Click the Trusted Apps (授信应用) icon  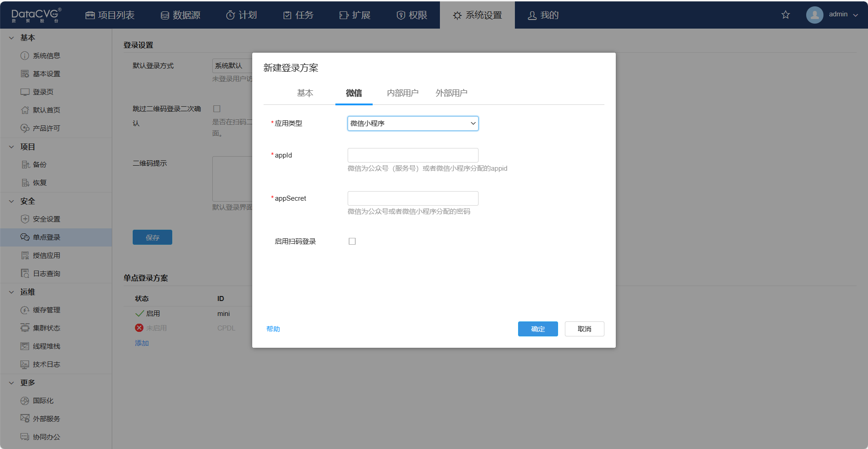click(x=25, y=255)
